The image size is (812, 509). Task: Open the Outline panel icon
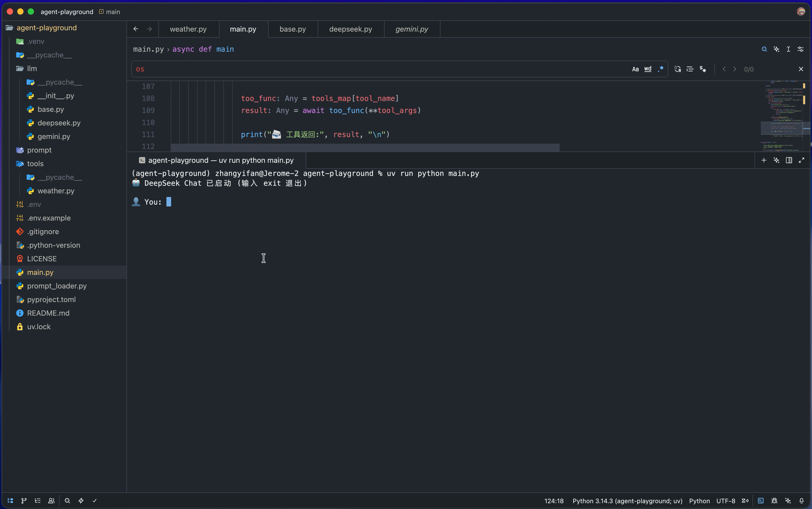tap(38, 501)
